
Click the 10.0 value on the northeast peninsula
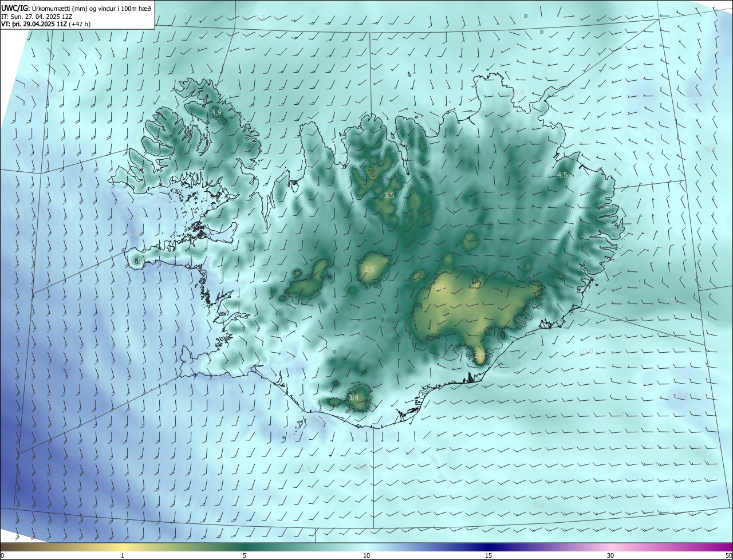[518, 92]
